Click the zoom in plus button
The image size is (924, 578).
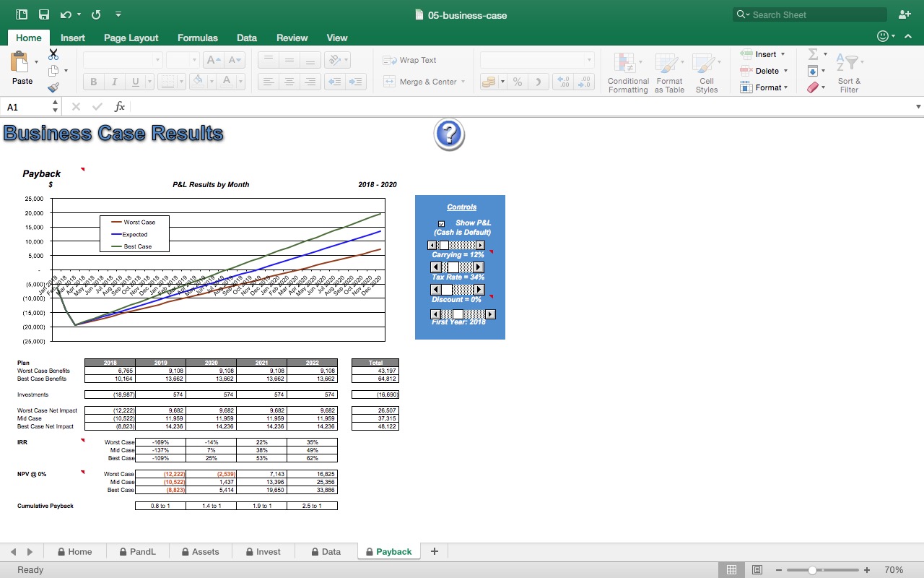click(867, 570)
